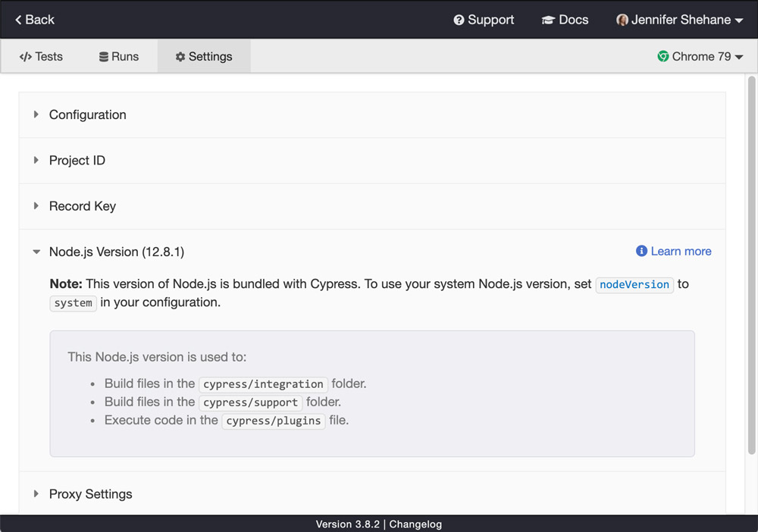The height and width of the screenshot is (532, 758).
Task: Switch to the Tests tab
Action: tap(42, 56)
